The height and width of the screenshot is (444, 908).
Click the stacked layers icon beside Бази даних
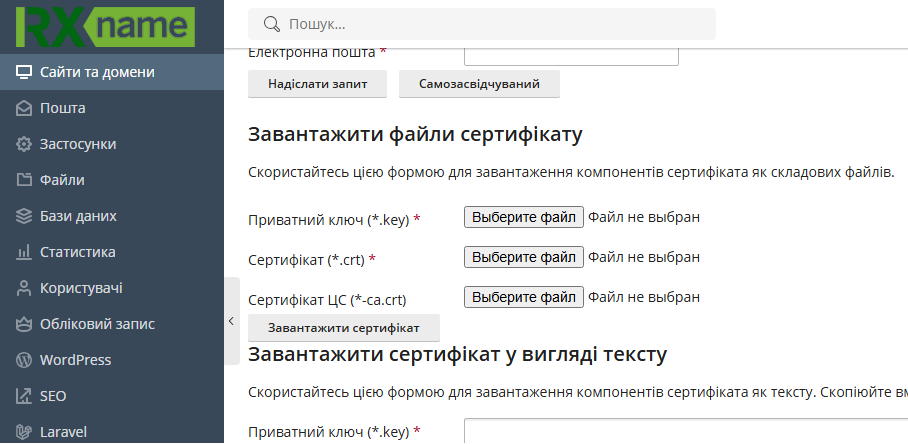point(24,216)
